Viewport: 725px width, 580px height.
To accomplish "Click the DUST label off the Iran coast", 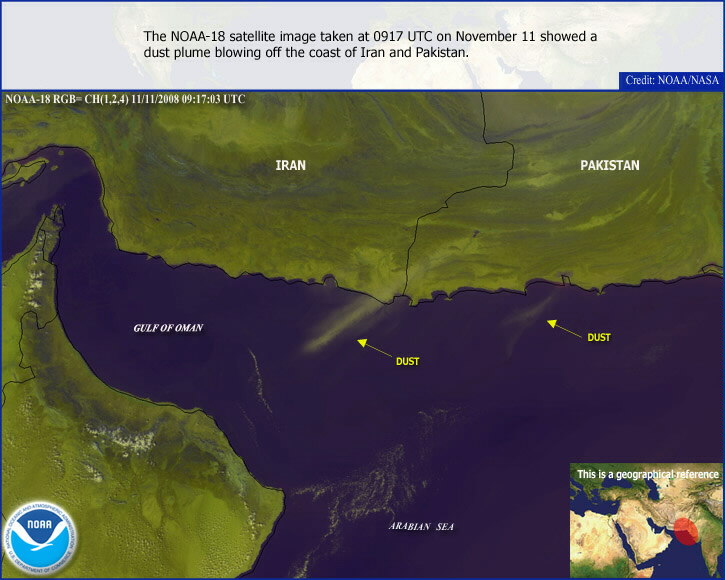I will click(407, 361).
